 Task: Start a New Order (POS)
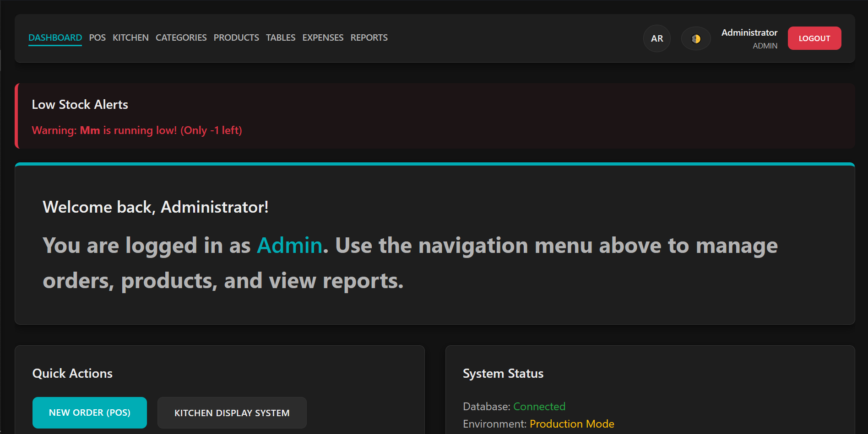90,413
